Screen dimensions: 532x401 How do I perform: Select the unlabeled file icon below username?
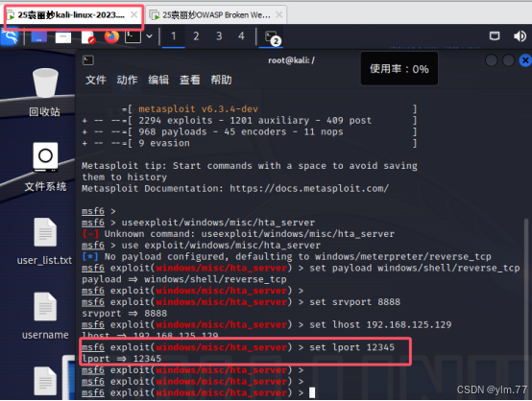tap(45, 381)
